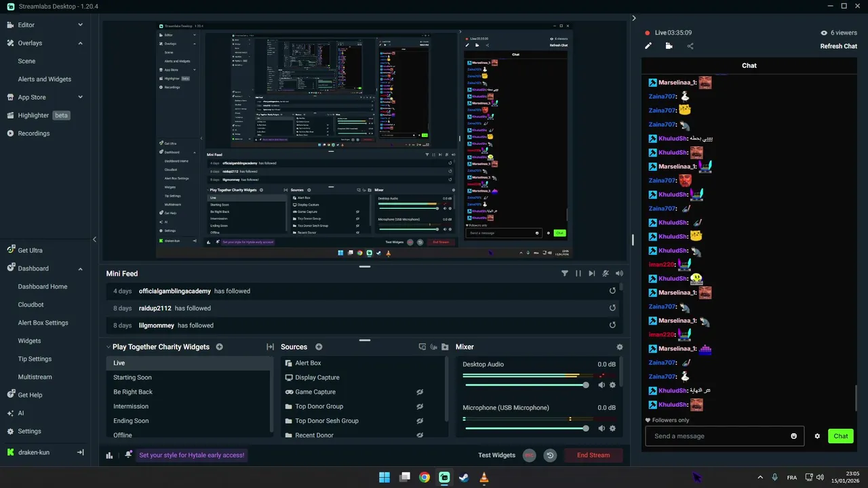Open Microphone source settings gear
Screen dimensions: 868x488
click(x=612, y=428)
